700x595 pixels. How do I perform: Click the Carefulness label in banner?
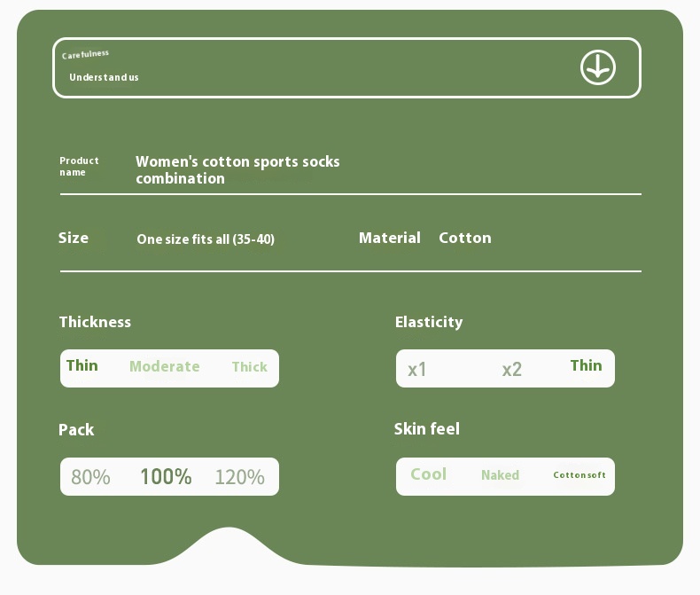tap(85, 55)
